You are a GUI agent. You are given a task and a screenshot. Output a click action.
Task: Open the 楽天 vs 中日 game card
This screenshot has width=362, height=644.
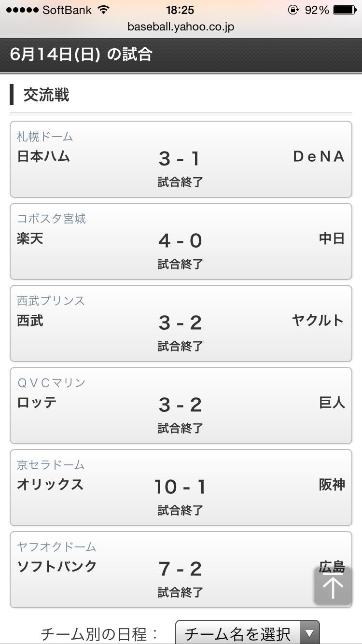tap(181, 241)
